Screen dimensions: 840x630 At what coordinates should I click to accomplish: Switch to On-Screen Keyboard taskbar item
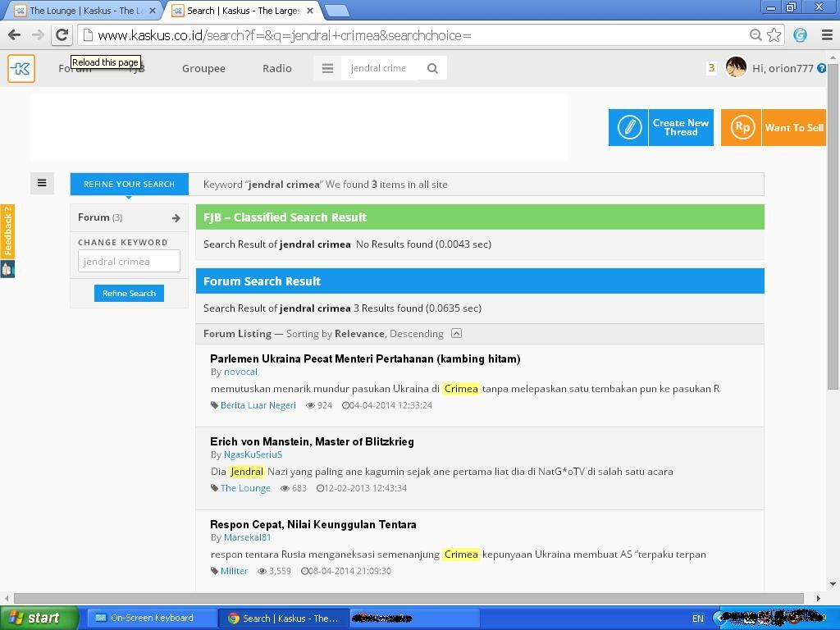pyautogui.click(x=152, y=618)
